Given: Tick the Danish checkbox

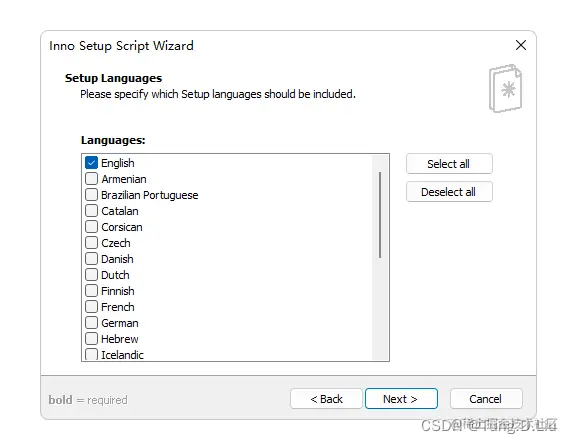Looking at the screenshot, I should (91, 259).
